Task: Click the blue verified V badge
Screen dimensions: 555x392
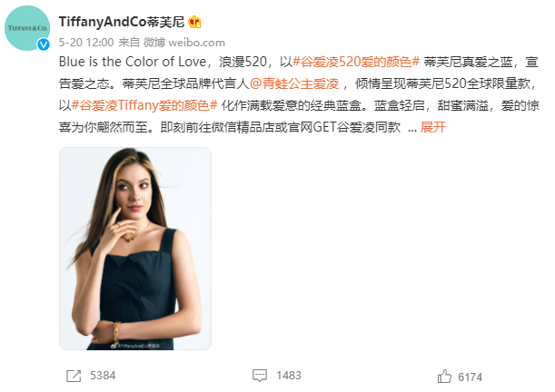Action: coord(44,44)
